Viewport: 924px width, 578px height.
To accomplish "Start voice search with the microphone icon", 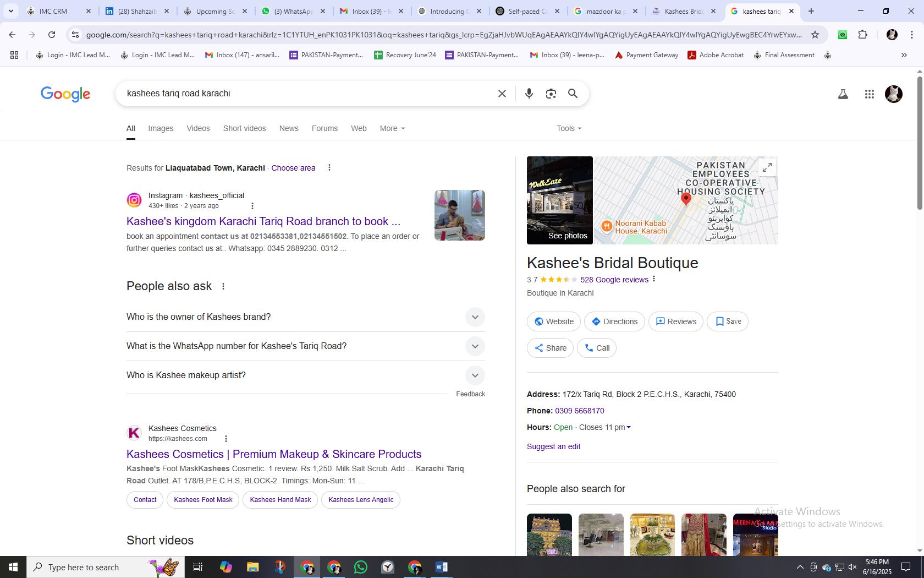I will point(529,94).
